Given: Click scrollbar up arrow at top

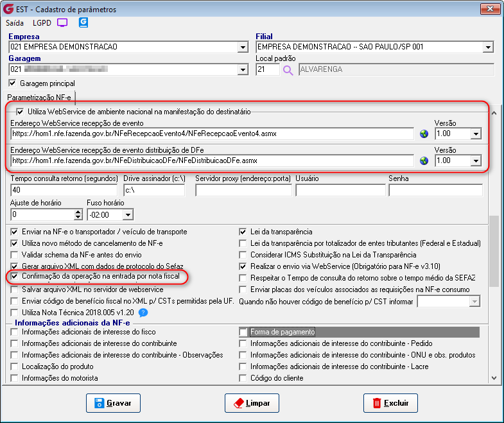Looking at the screenshot, I should pyautogui.click(x=494, y=113).
